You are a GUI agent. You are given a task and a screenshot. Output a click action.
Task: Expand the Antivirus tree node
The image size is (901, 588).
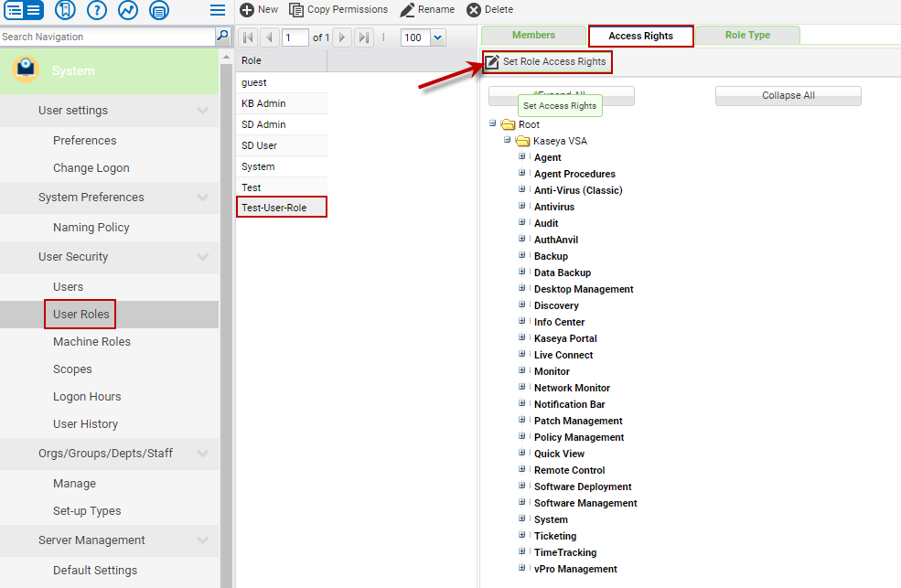[x=521, y=206]
